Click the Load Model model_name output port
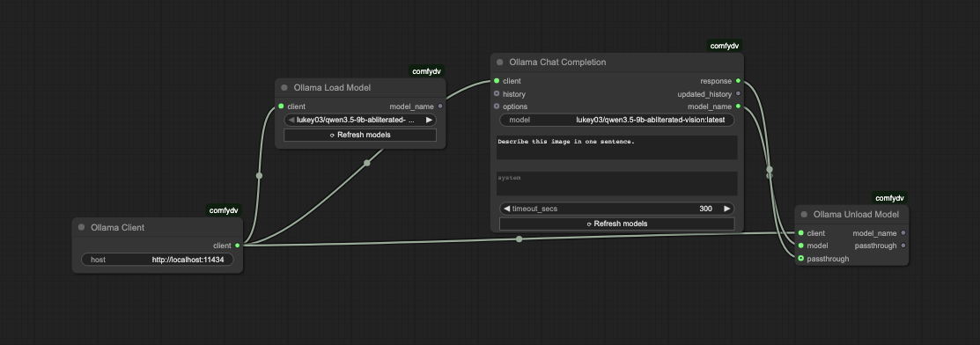 (x=440, y=106)
